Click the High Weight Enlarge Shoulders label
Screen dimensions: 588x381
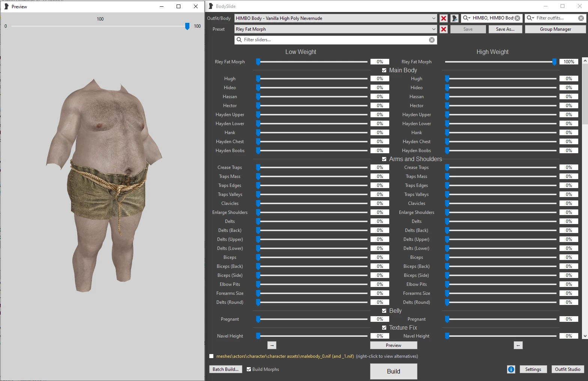click(417, 212)
